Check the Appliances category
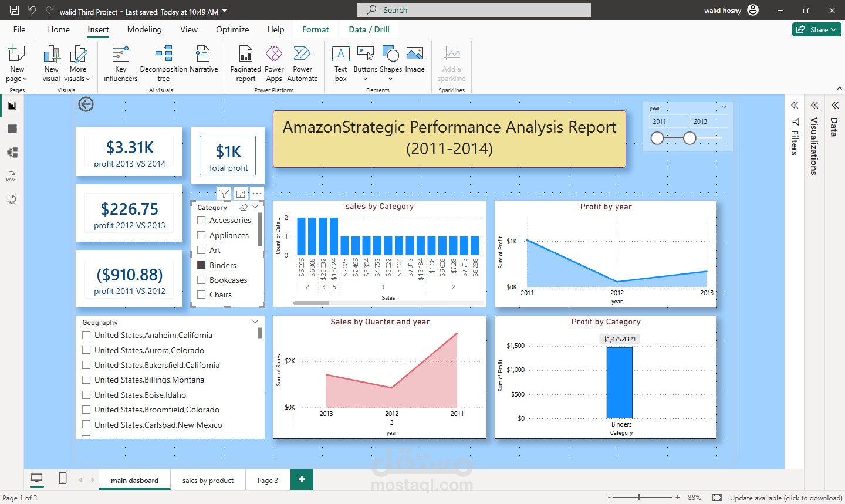 pyautogui.click(x=201, y=235)
